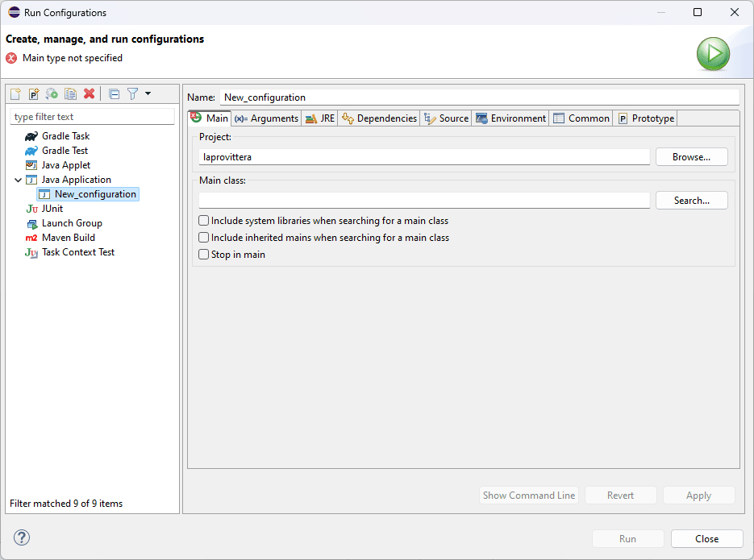
Task: Click the Task Context Test icon
Action: pyautogui.click(x=31, y=253)
